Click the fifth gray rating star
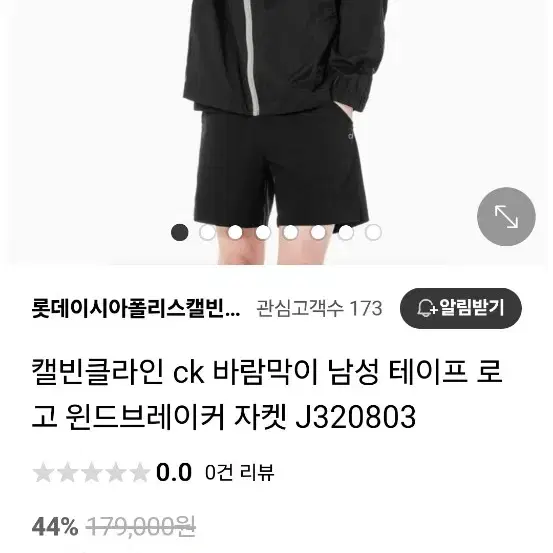Image resolution: width=553 pixels, height=553 pixels. click(140, 472)
